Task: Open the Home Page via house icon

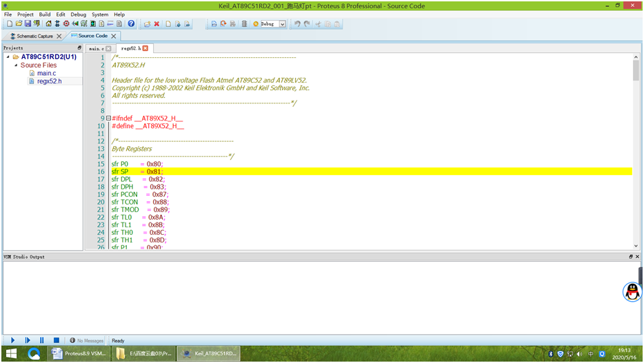Action: click(x=48, y=24)
